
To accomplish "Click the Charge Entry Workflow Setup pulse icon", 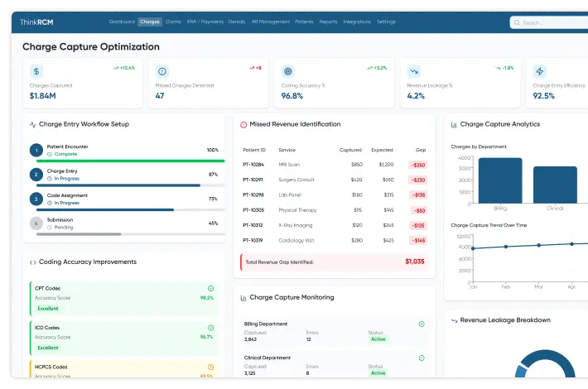I will pyautogui.click(x=33, y=124).
